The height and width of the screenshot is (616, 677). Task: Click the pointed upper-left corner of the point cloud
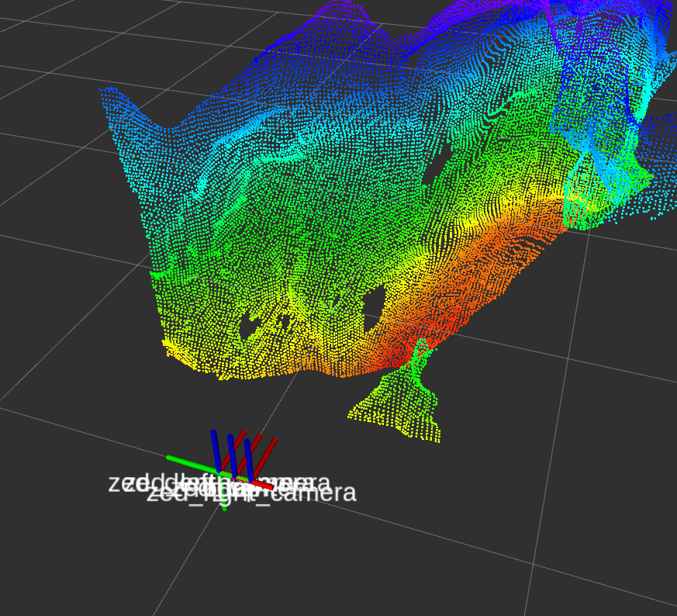(104, 92)
